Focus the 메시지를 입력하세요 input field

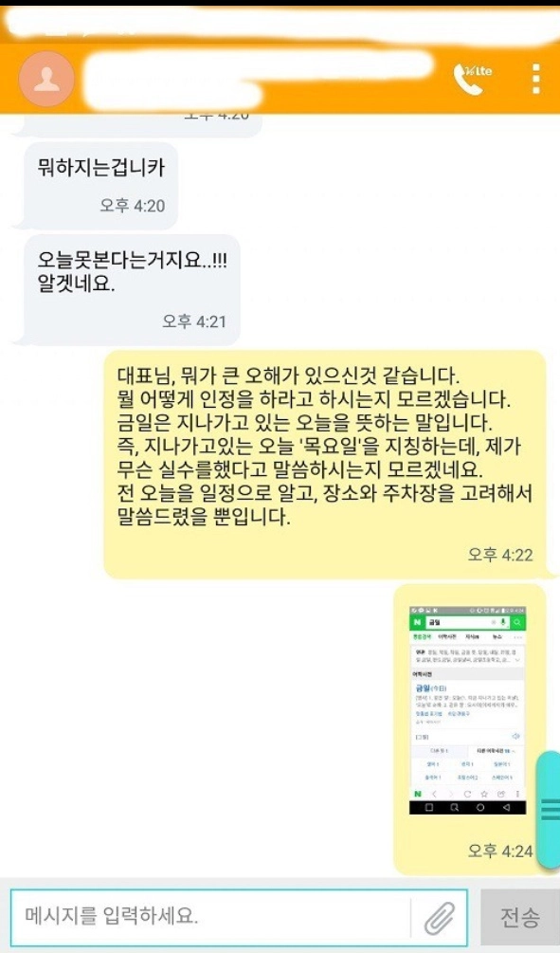(x=209, y=917)
